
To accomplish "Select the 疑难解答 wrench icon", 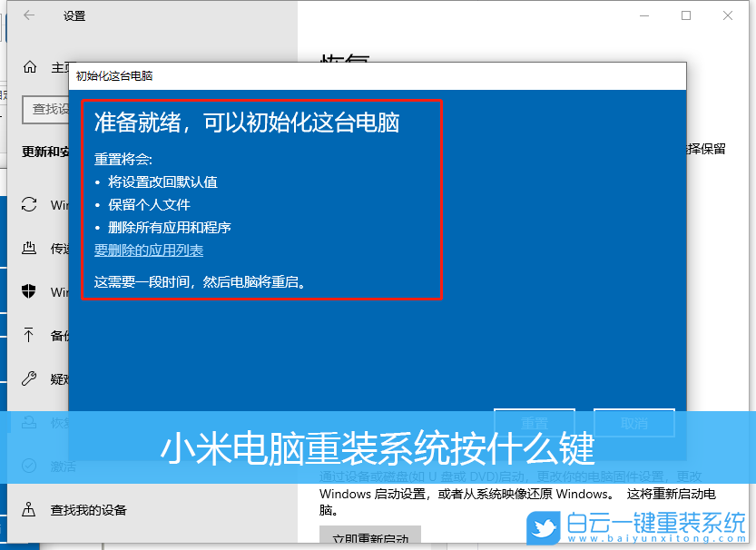I will coord(29,378).
